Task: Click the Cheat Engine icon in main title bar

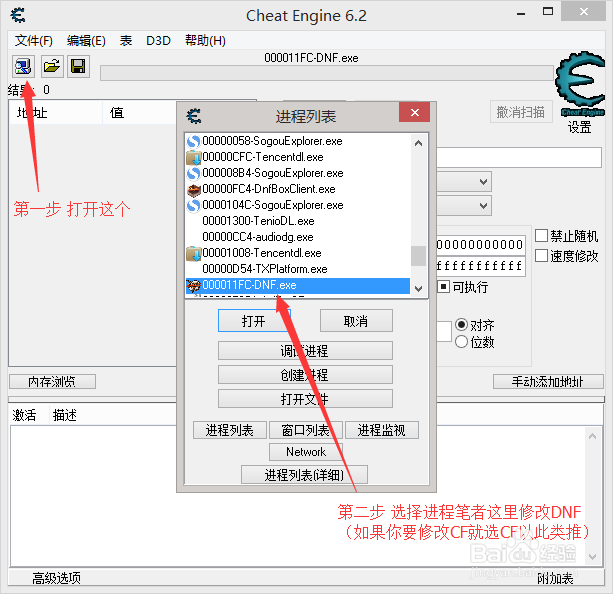Action: coord(18,16)
